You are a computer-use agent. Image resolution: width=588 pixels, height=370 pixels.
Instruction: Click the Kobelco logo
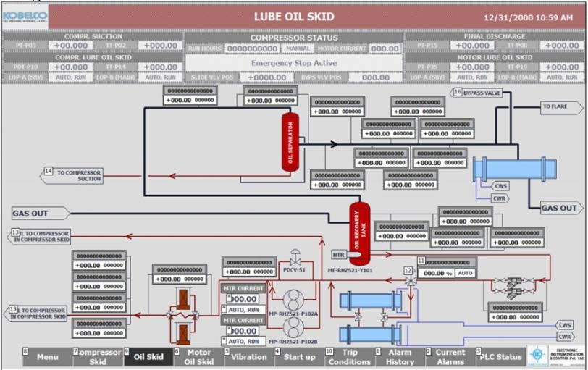coord(25,15)
